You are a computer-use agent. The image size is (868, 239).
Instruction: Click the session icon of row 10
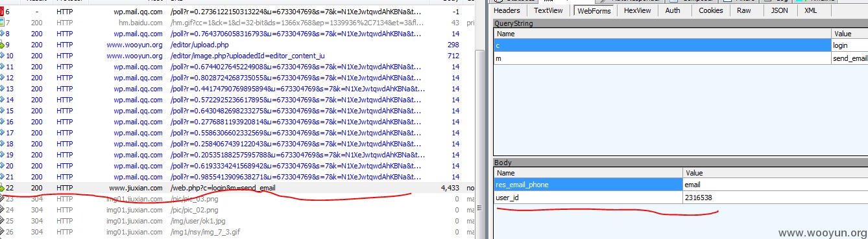point(3,56)
